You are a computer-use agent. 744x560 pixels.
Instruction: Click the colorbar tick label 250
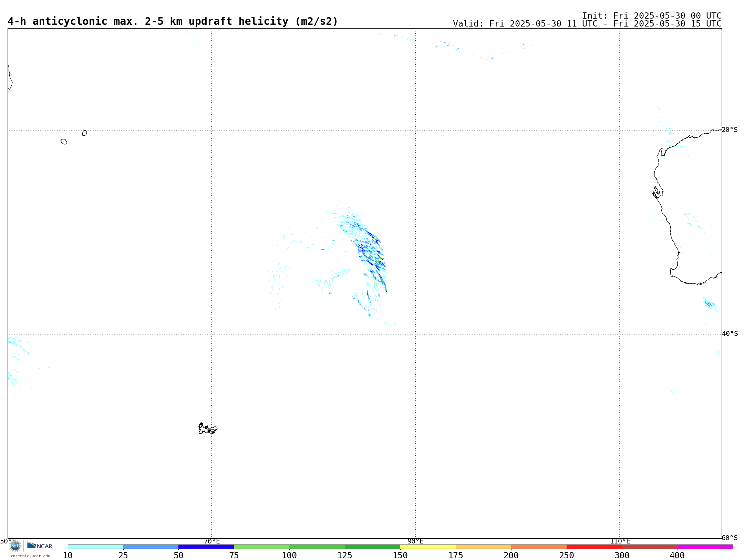pos(567,556)
